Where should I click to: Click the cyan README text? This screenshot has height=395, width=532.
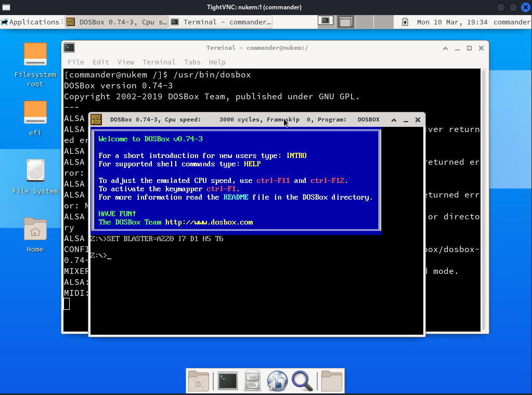(236, 197)
